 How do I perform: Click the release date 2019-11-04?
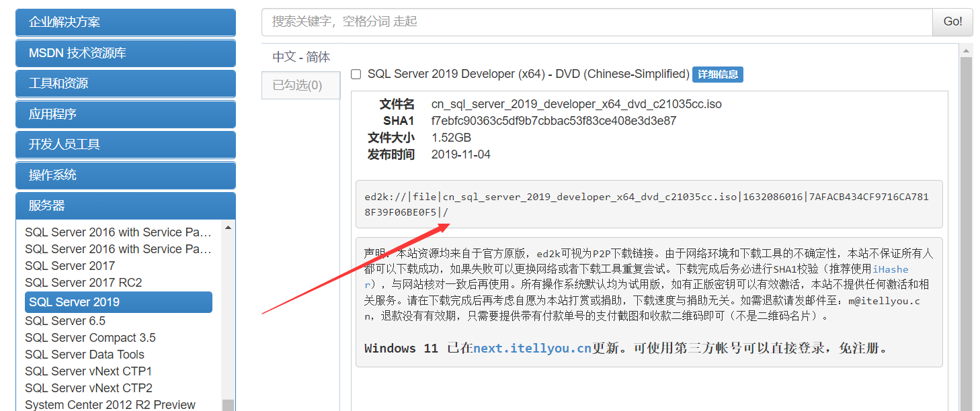tap(461, 154)
